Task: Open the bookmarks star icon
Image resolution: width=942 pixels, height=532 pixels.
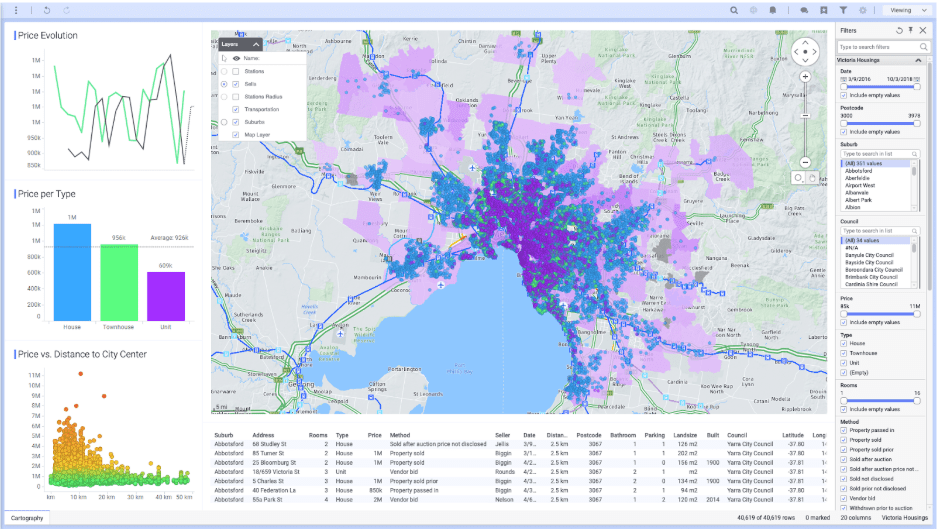Action: 824,10
